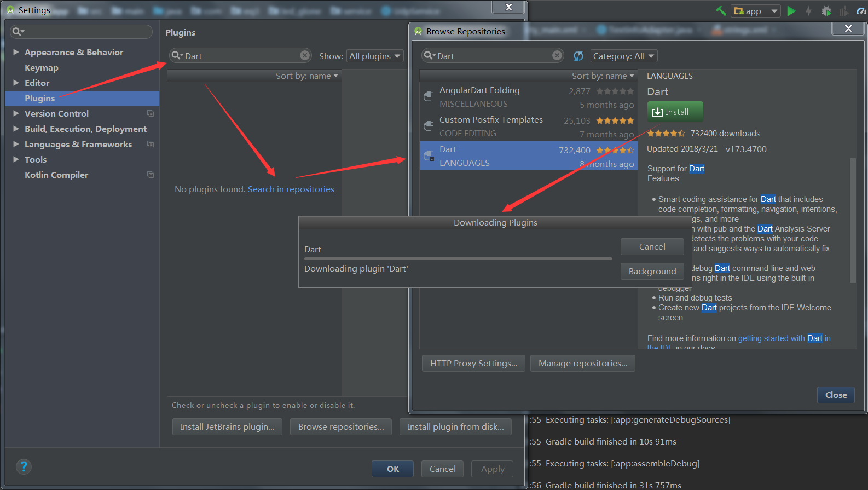Select Keymap in Settings tree
The height and width of the screenshot is (490, 868).
click(41, 67)
